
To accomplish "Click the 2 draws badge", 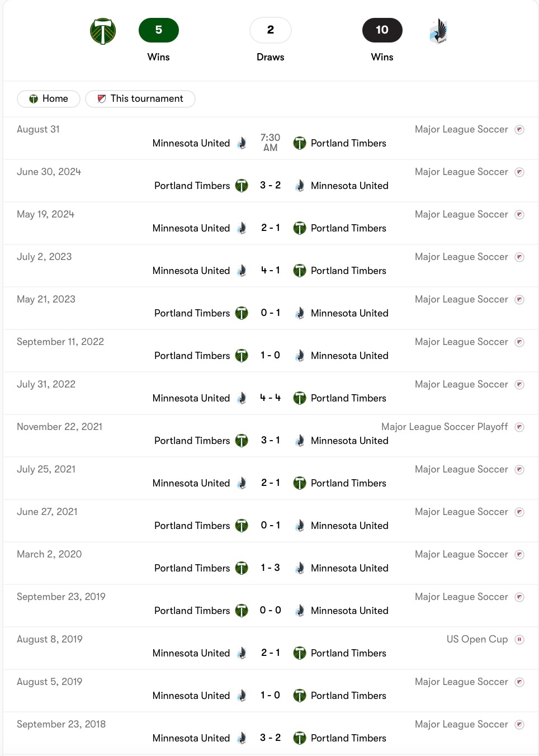I will (271, 30).
